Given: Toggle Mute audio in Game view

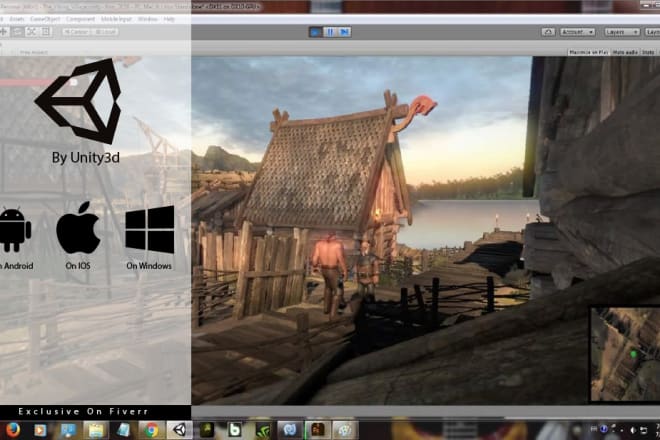Looking at the screenshot, I should pyautogui.click(x=625, y=52).
